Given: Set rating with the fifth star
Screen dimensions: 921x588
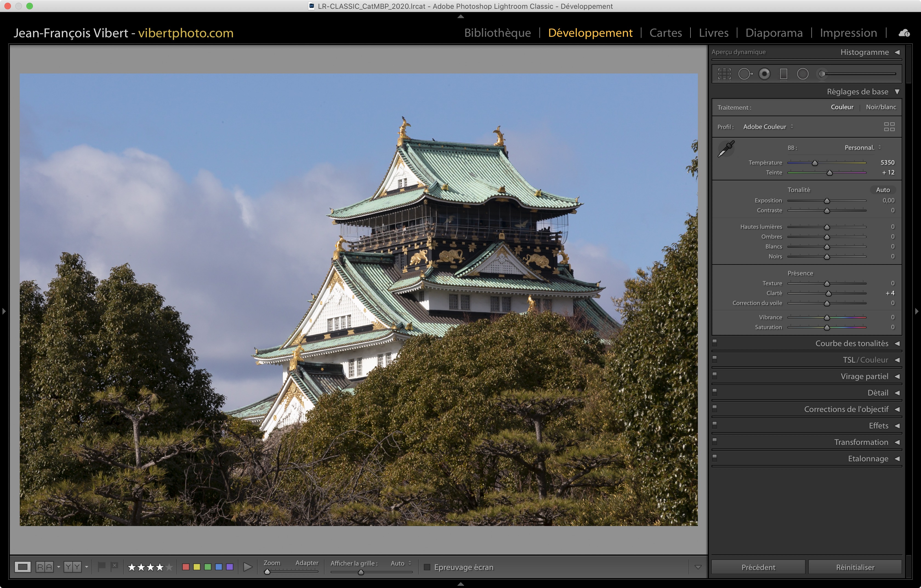Looking at the screenshot, I should click(x=169, y=567).
